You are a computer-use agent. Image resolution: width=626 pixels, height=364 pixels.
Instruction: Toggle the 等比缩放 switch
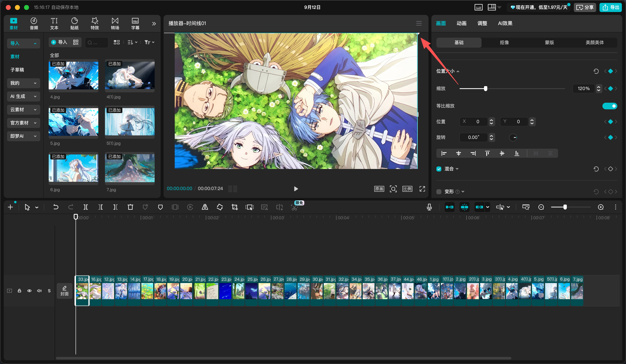610,106
